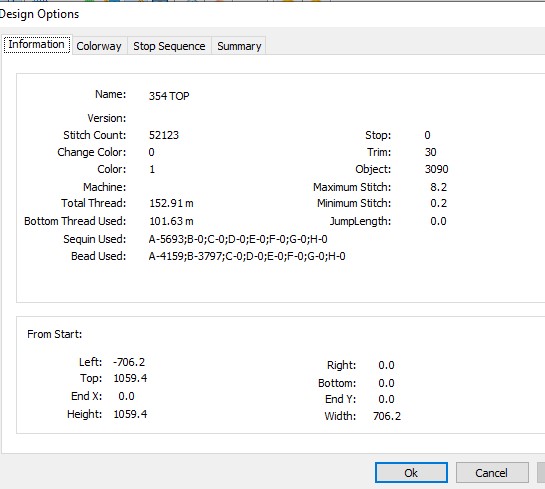Select Width value 706.2
The height and width of the screenshot is (489, 545).
pos(387,416)
